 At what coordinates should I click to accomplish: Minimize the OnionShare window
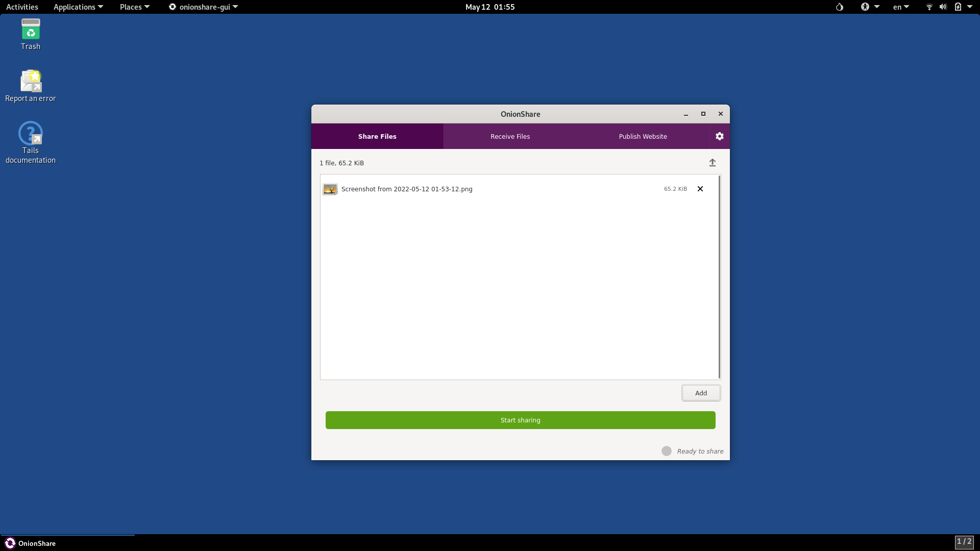pos(686,114)
